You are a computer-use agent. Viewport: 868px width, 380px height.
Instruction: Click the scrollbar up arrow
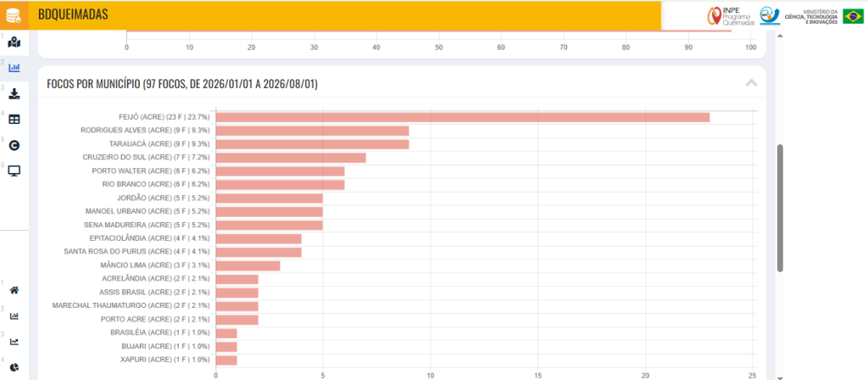(780, 36)
